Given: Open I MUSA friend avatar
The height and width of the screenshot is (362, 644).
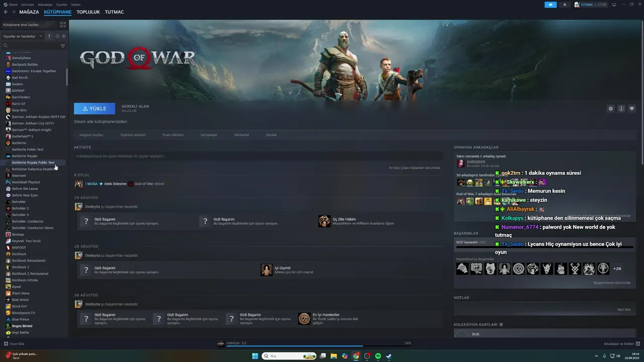Looking at the screenshot, I should [78, 184].
